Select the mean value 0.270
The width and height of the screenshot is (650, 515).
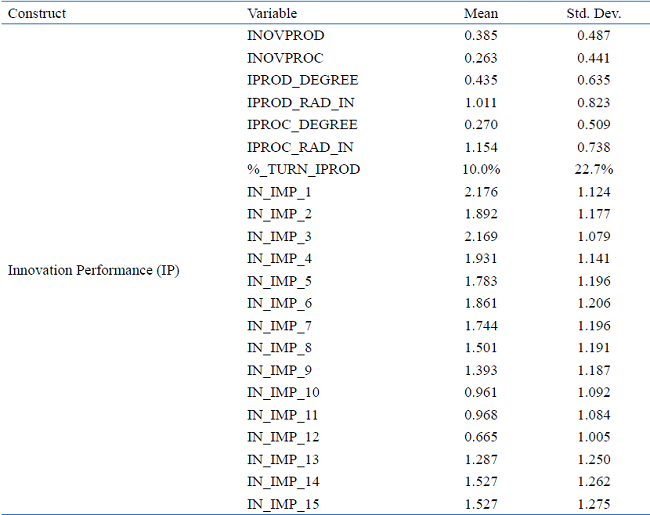click(481, 125)
